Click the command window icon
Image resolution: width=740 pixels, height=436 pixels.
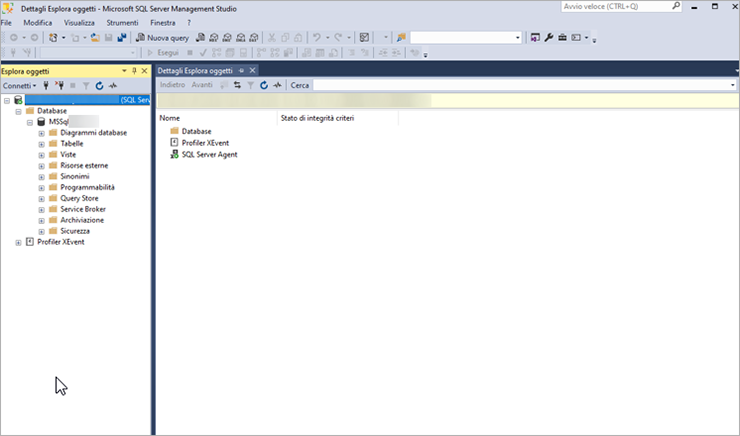click(576, 38)
